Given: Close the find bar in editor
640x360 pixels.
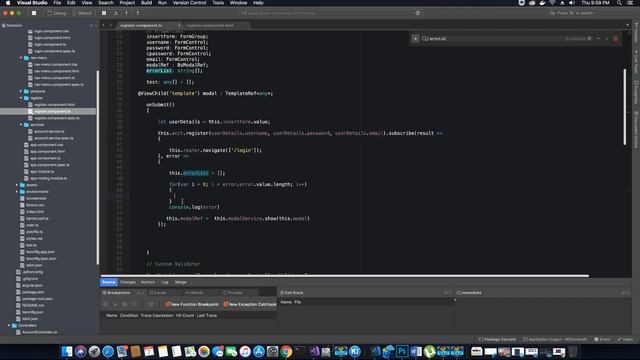Looking at the screenshot, I should (616, 39).
